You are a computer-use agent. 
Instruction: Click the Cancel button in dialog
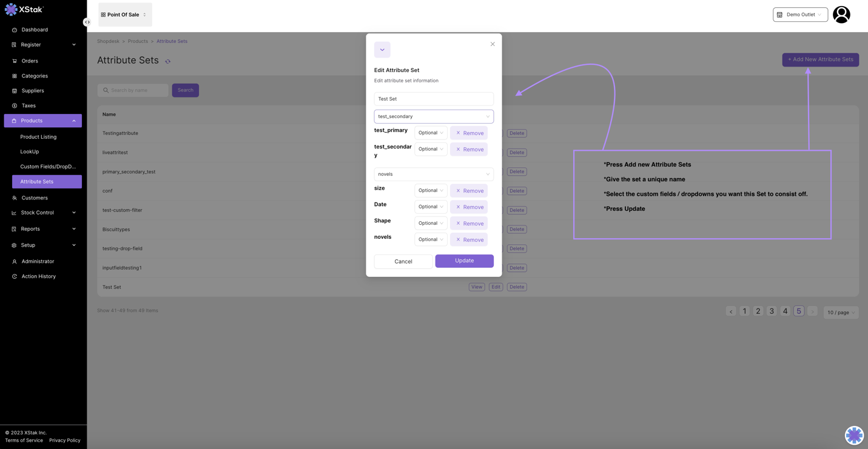point(403,262)
